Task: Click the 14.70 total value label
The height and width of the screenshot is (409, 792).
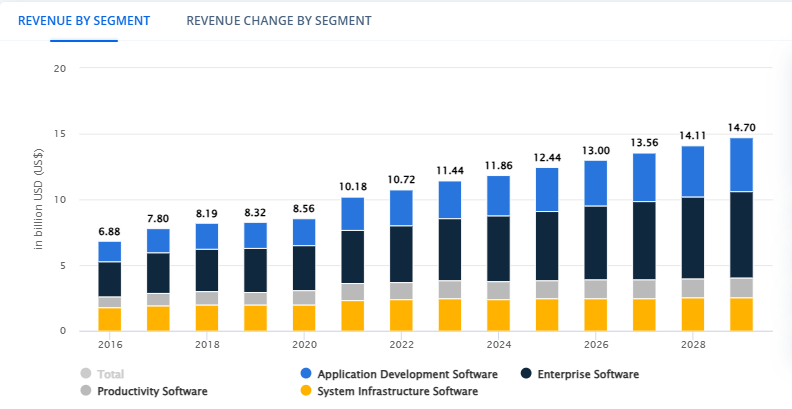Action: point(741,128)
